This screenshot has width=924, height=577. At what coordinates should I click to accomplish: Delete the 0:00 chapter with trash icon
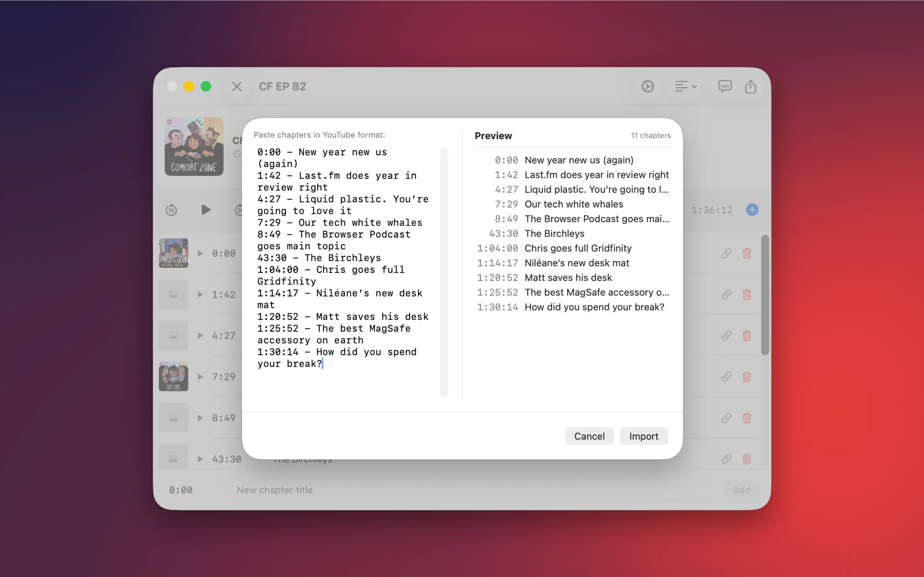click(747, 253)
